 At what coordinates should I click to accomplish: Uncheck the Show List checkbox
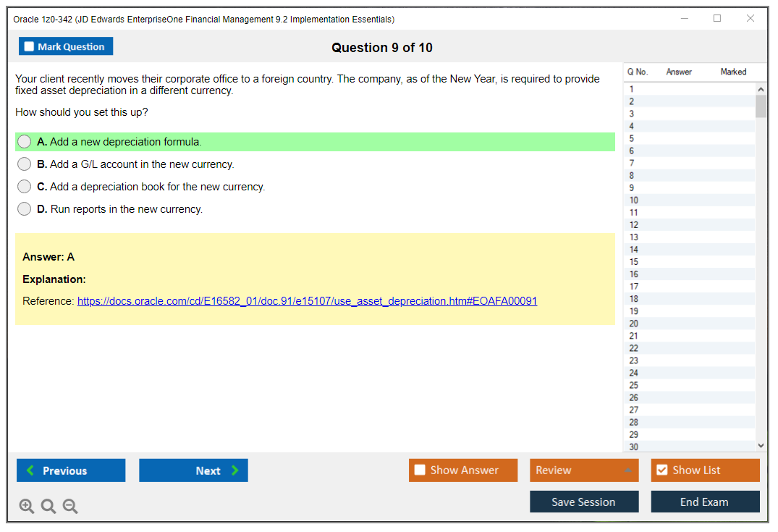click(661, 470)
